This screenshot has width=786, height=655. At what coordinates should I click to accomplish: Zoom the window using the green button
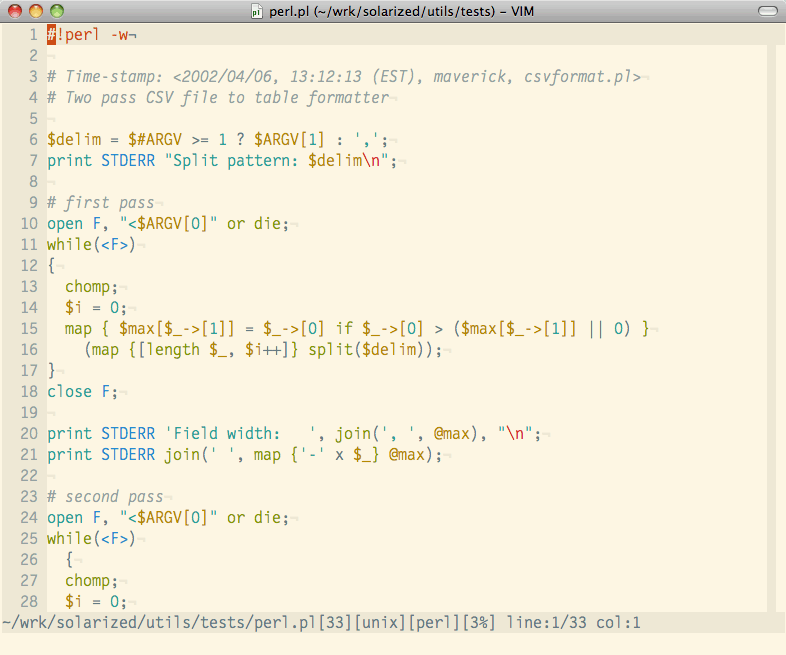point(57,11)
